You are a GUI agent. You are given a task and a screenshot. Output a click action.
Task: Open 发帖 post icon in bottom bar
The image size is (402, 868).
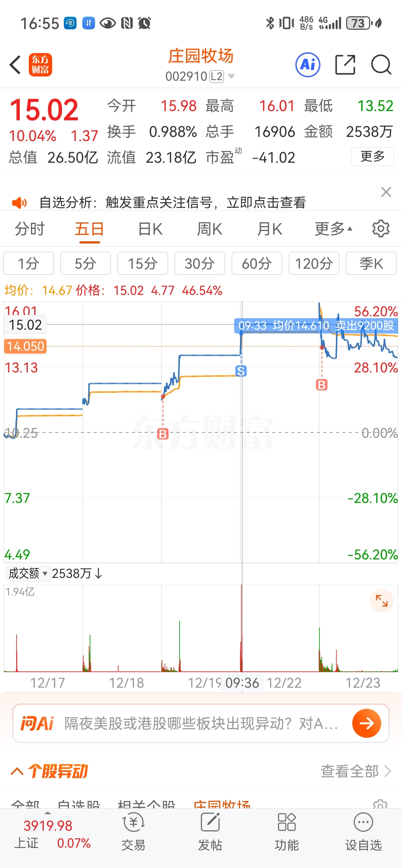point(210,831)
